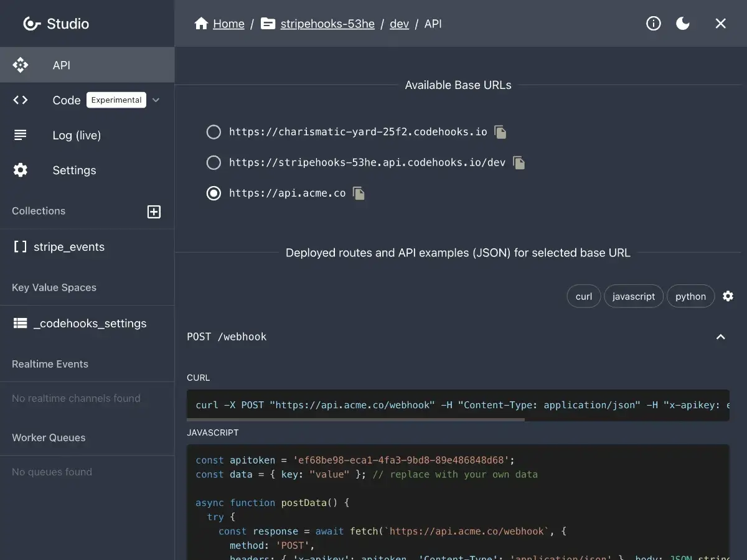Open Settings in sidebar
747x560 pixels.
[87, 170]
